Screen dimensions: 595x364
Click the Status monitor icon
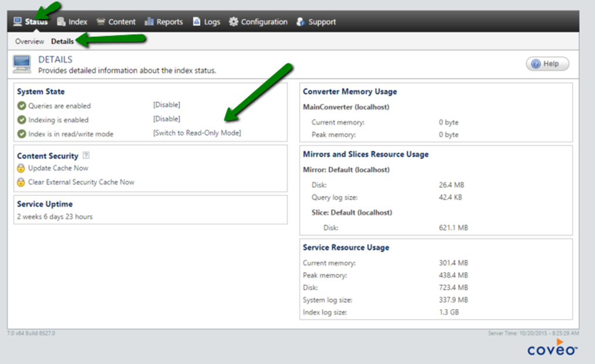coord(17,21)
